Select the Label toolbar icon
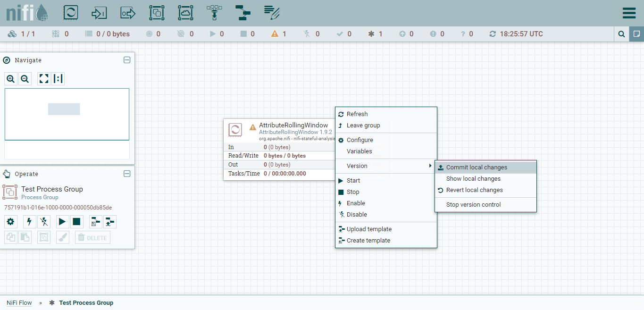The width and height of the screenshot is (644, 310). 272,13
